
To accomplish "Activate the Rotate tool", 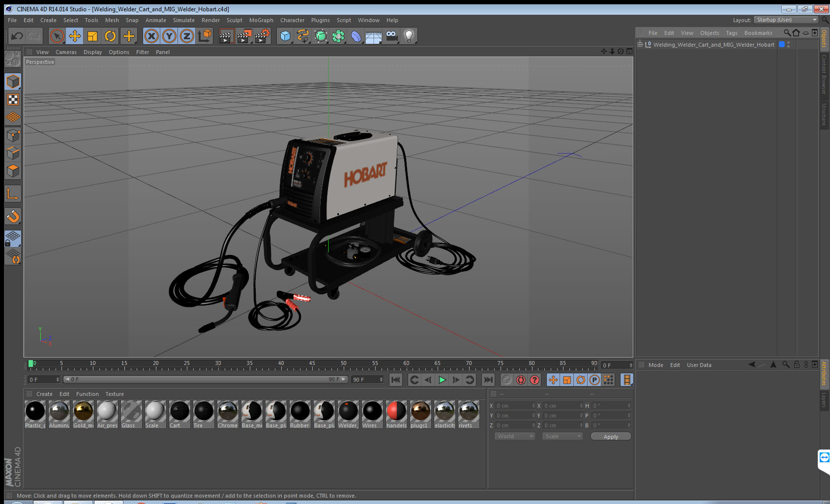I will (x=110, y=36).
